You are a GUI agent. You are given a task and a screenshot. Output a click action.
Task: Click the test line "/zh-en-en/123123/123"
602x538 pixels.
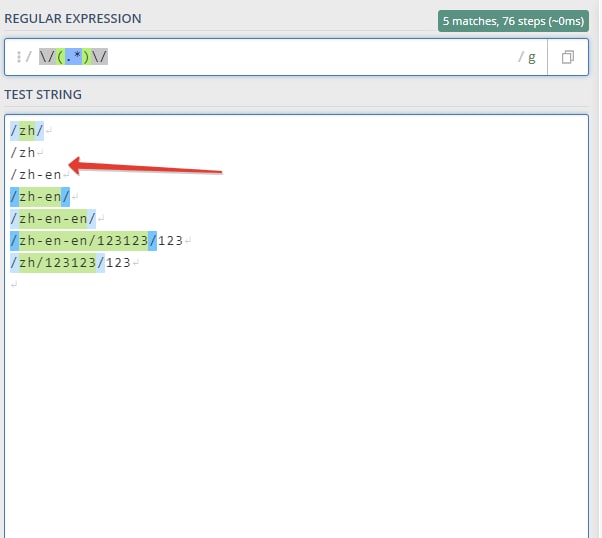[x=96, y=240]
